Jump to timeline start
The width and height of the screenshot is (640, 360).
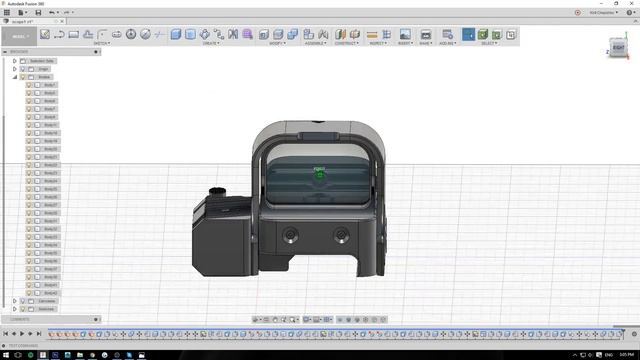pos(5,334)
